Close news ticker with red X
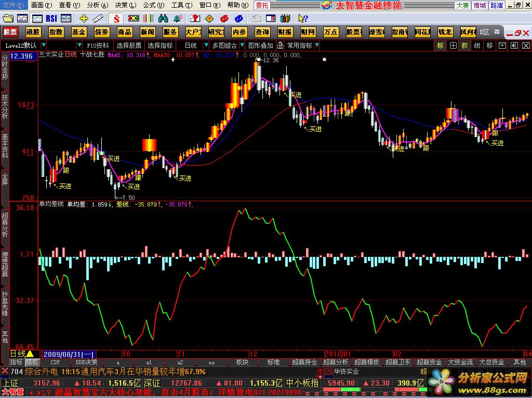Image resolution: width=532 pixels, height=398 pixels. (x=4, y=371)
